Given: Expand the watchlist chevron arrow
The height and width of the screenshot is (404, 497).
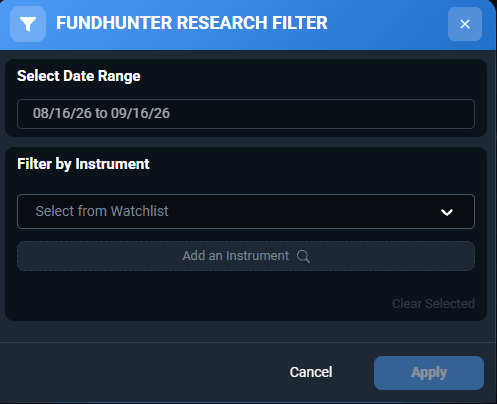Looking at the screenshot, I should (447, 212).
